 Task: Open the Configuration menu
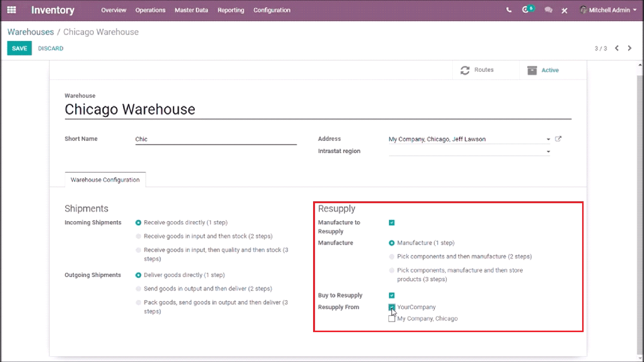[x=272, y=10]
